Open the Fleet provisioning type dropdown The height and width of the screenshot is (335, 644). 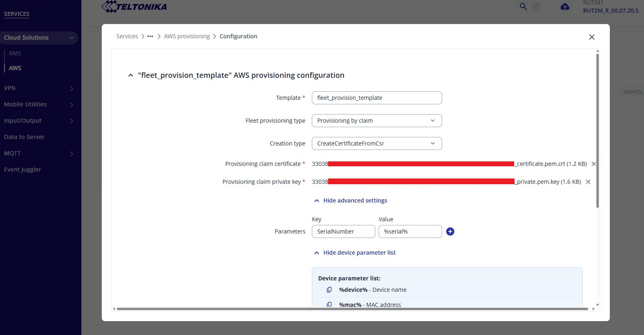pos(377,121)
